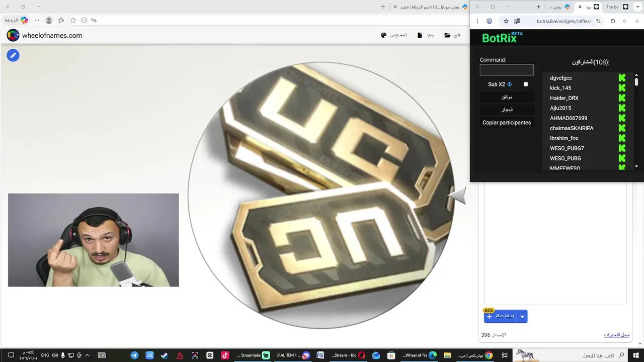Click the participants list scrollbar thumb
Viewport: 644px width, 362px height.
pyautogui.click(x=636, y=81)
